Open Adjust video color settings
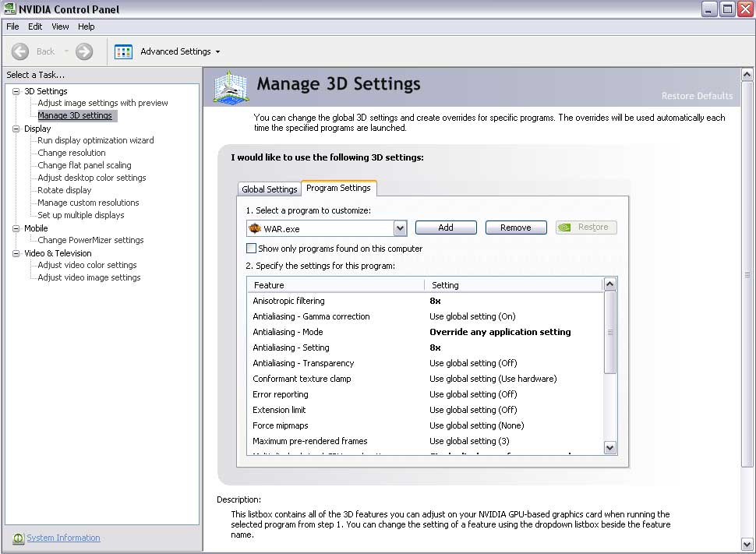 tap(87, 265)
